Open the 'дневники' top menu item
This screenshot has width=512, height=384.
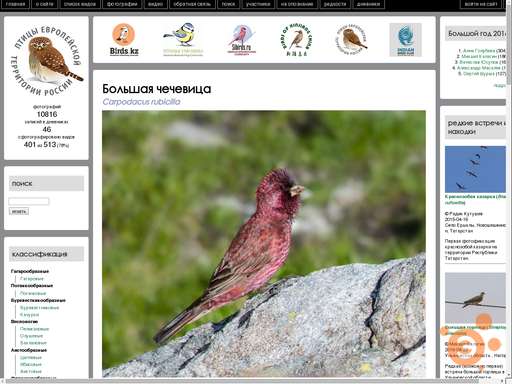368,4
